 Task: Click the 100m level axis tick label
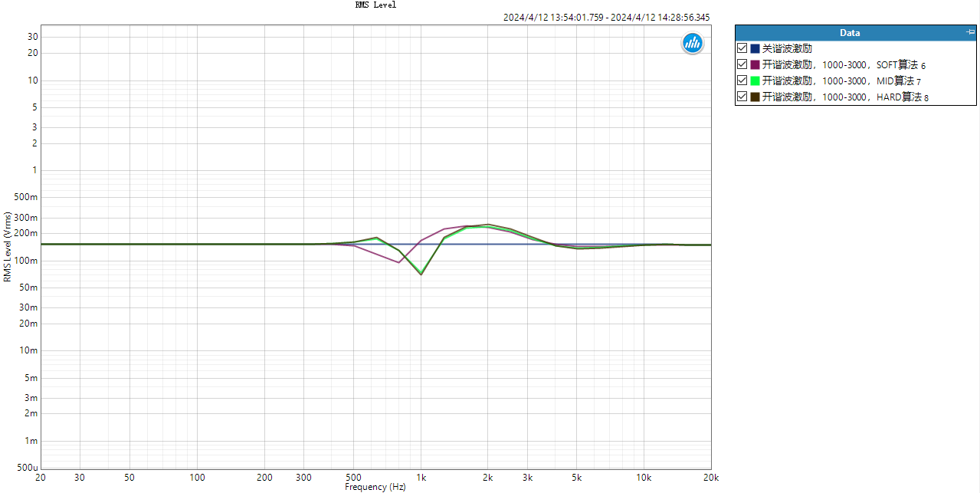28,261
